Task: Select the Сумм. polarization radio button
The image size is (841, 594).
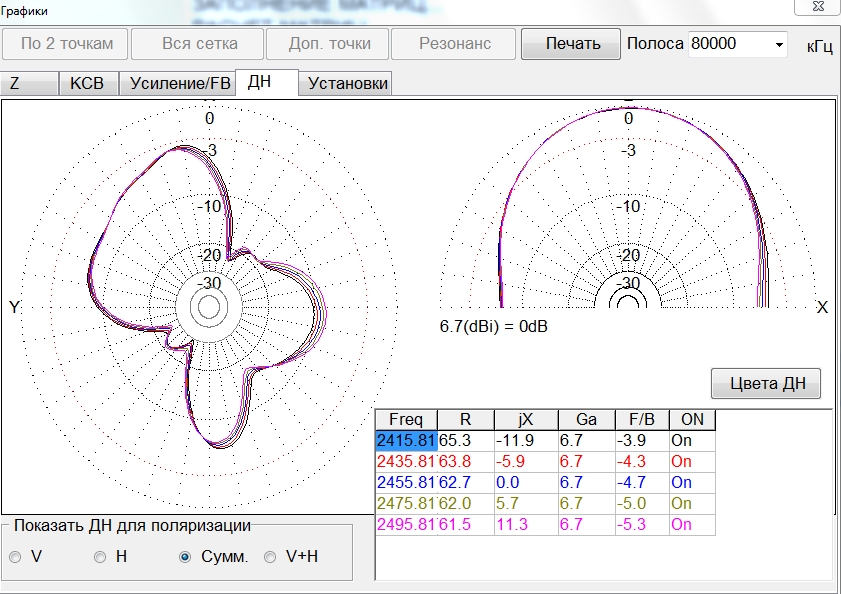Action: point(185,557)
